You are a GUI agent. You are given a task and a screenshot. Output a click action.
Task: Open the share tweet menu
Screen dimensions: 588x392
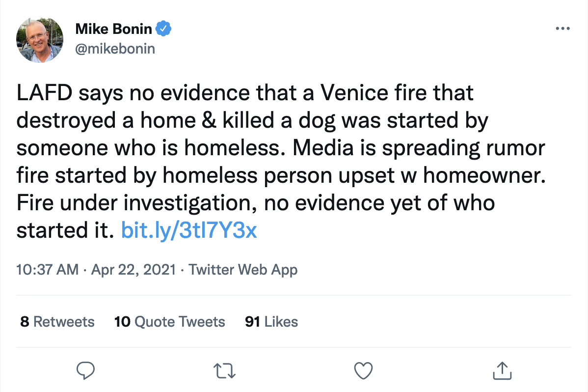(x=502, y=370)
